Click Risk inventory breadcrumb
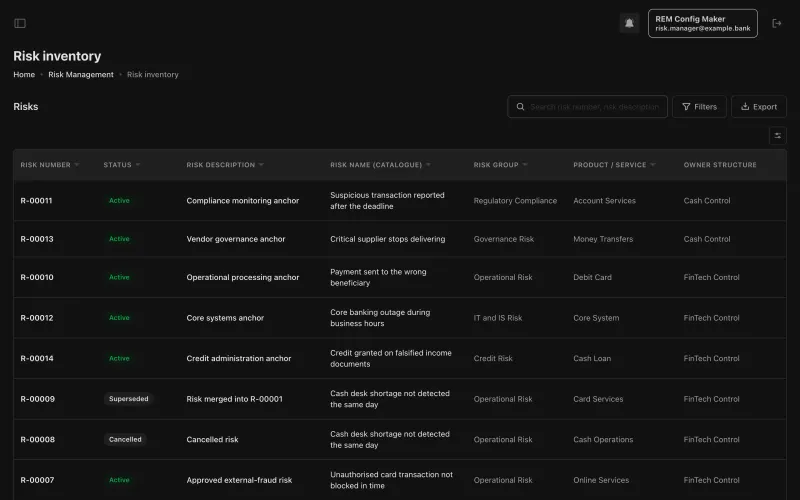Screen dimensions: 800x500 pyautogui.click(x=153, y=74)
